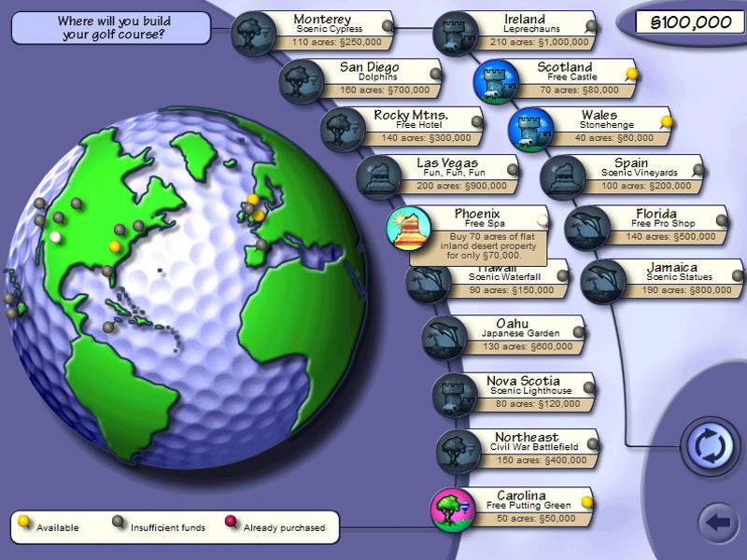Select the Monterey tree icon
The height and width of the screenshot is (560, 747).
(253, 35)
